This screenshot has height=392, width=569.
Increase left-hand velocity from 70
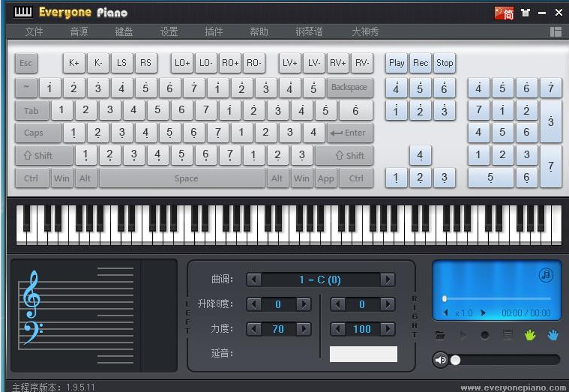304,329
